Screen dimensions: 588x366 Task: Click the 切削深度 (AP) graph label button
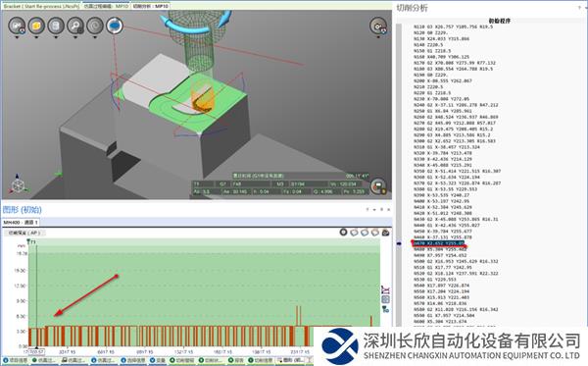[24, 234]
